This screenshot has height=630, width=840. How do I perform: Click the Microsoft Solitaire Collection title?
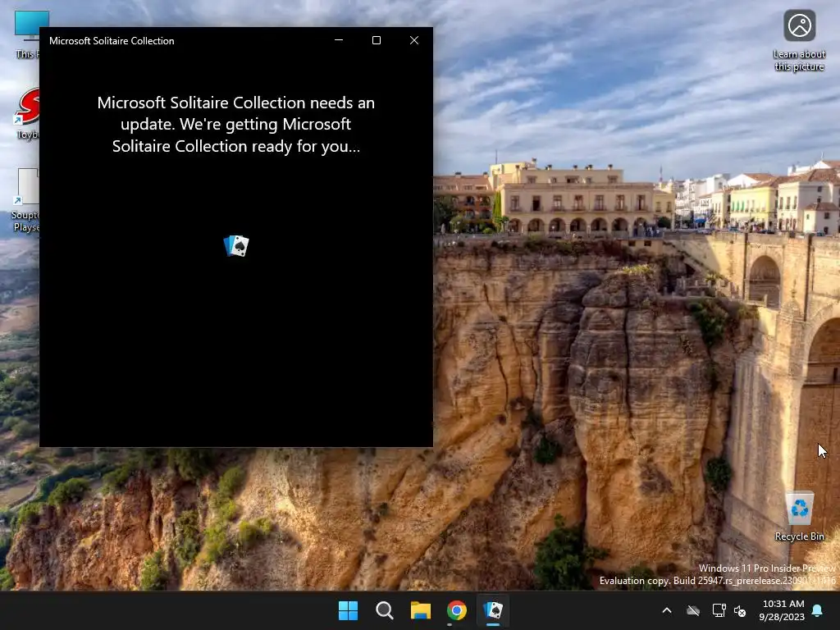[x=112, y=41]
